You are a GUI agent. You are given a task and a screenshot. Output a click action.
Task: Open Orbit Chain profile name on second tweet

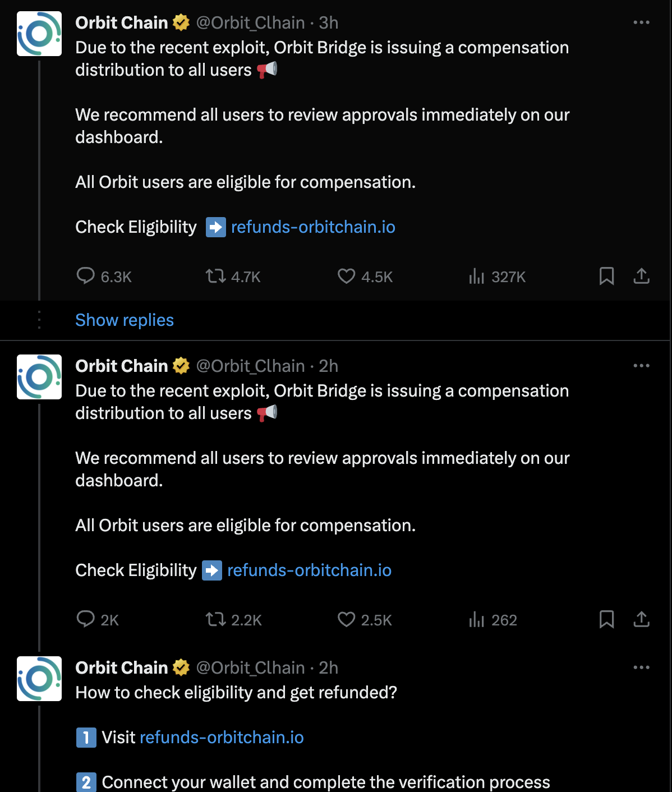122,366
